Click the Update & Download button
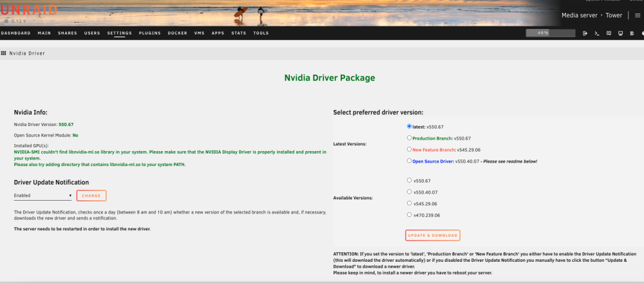Viewport: 644px width, 283px height. [433, 235]
